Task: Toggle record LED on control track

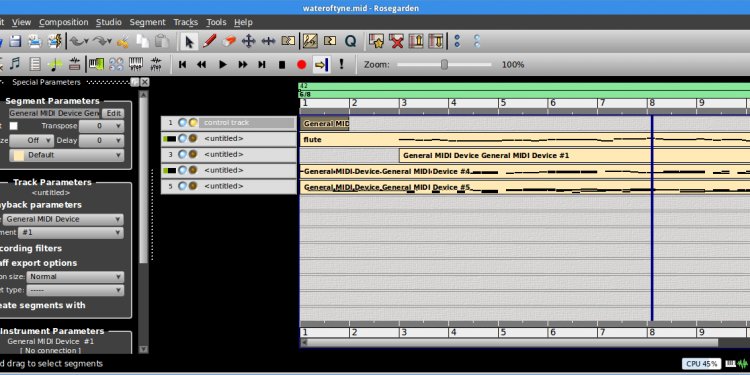Action: pos(193,123)
